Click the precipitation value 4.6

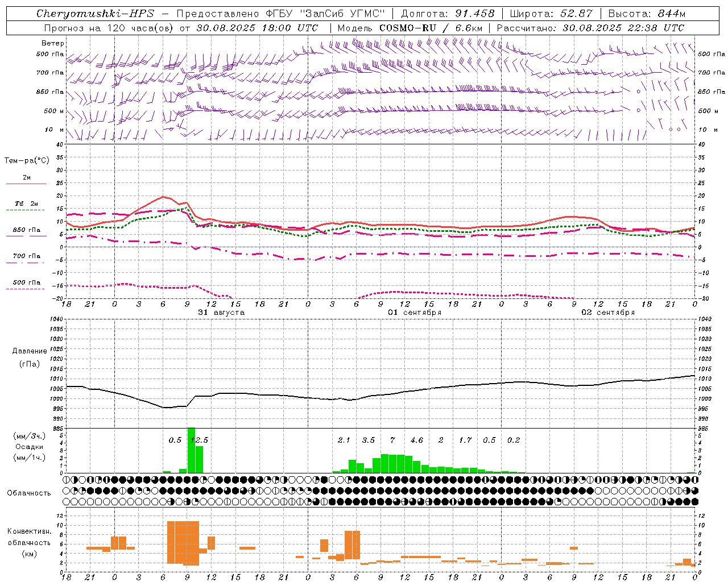416,440
